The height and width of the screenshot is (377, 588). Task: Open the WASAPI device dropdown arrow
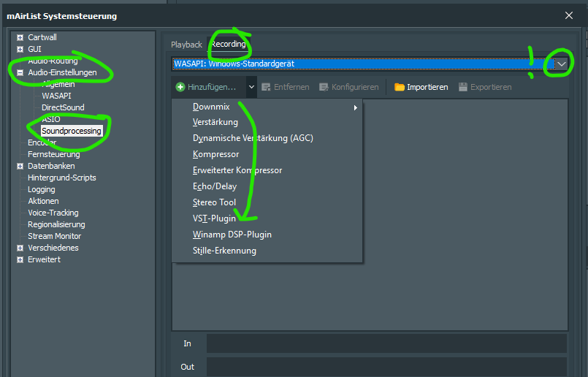[562, 64]
